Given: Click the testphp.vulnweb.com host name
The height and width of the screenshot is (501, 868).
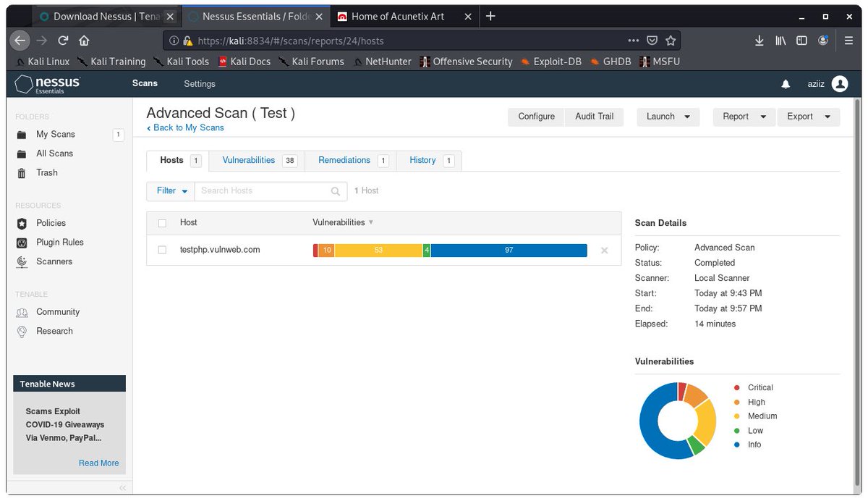Looking at the screenshot, I should point(220,250).
